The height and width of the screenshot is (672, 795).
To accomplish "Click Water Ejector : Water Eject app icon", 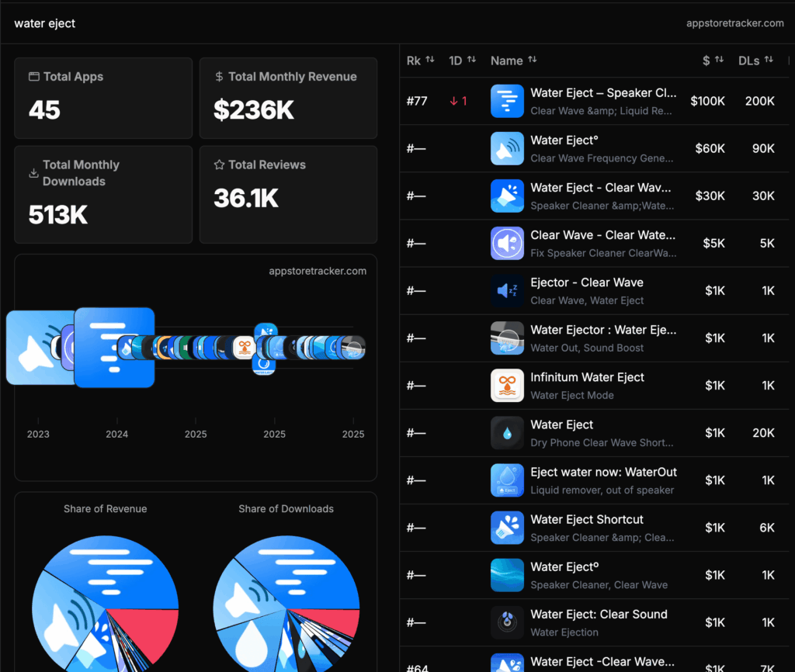I will click(x=507, y=338).
